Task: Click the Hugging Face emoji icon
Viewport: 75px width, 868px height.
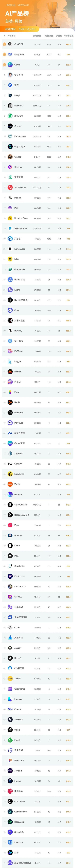Action: coord(10,218)
